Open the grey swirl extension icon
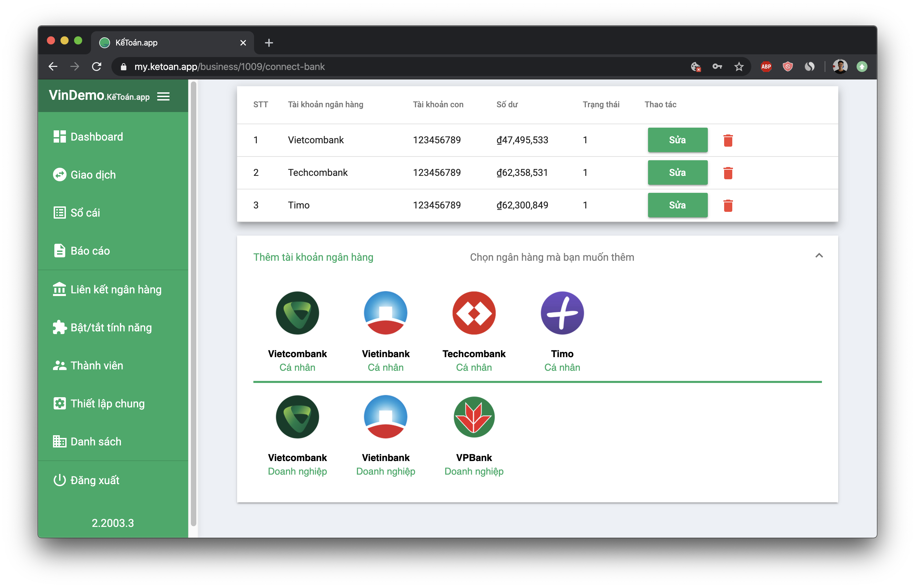915x588 pixels. (x=809, y=67)
